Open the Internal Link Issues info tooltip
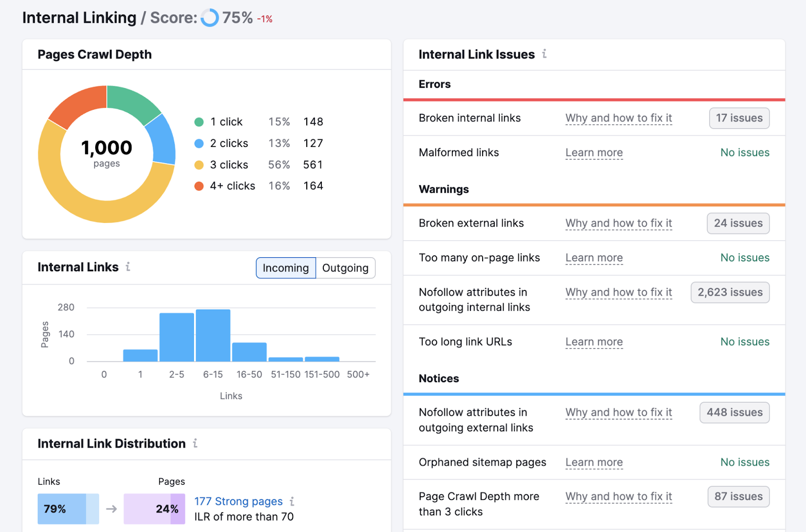This screenshot has height=532, width=806. point(544,54)
